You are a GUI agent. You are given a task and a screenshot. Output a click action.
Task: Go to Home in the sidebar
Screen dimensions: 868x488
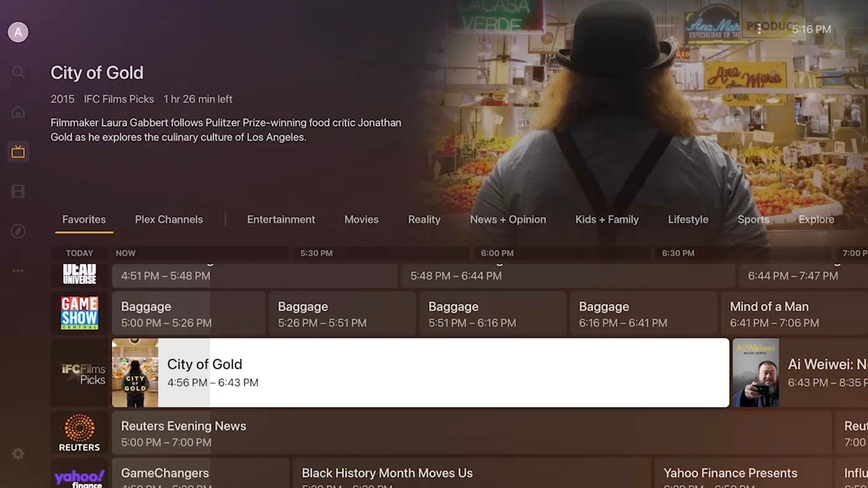[18, 112]
